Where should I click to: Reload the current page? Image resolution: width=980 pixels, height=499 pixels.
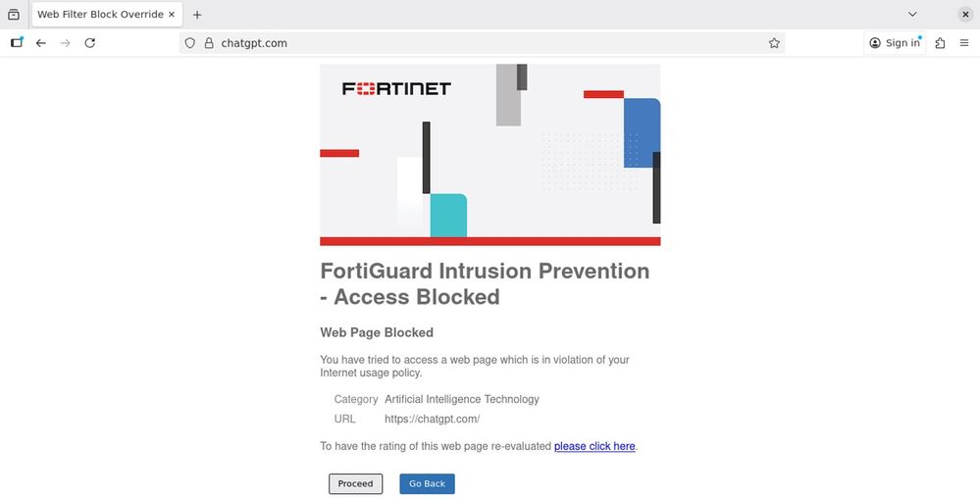pos(90,43)
